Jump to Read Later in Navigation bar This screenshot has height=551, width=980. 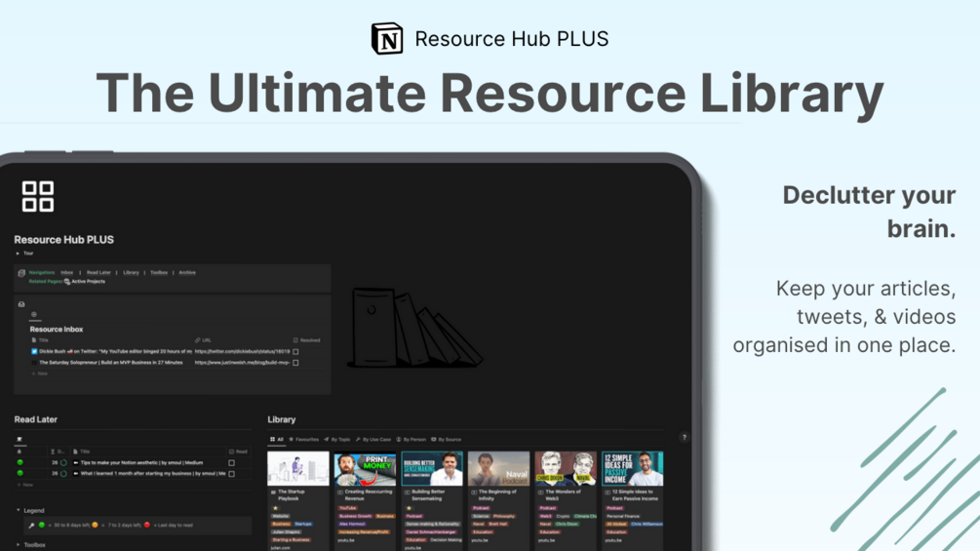pyautogui.click(x=98, y=273)
